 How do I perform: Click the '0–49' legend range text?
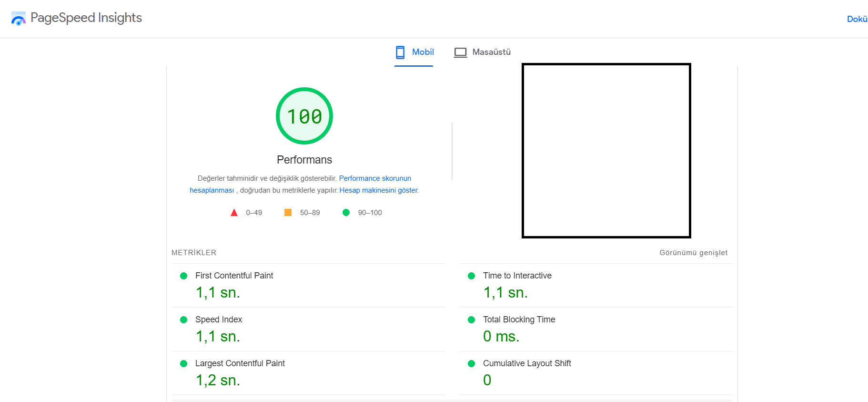pos(254,213)
